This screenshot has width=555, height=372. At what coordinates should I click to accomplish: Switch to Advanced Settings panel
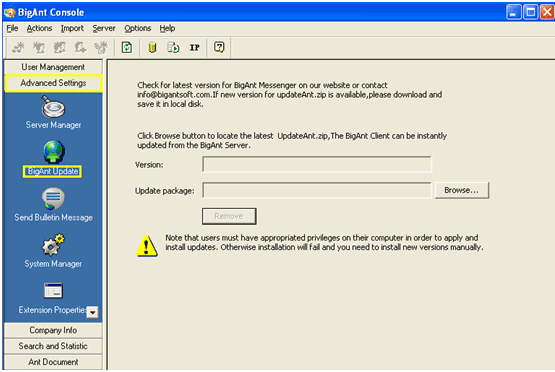coord(53,83)
